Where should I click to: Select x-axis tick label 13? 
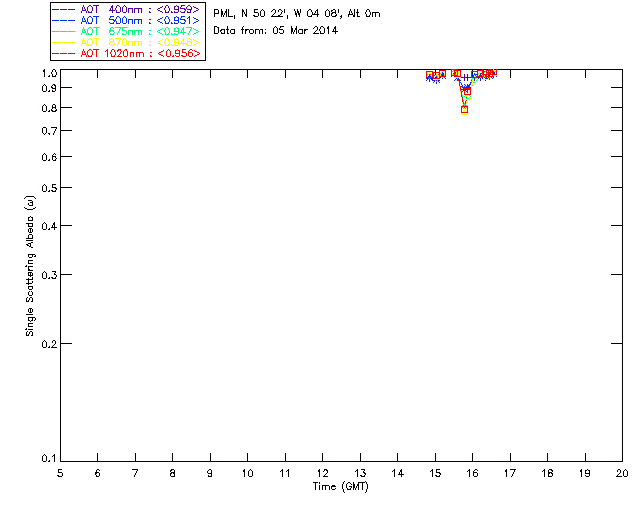click(360, 473)
